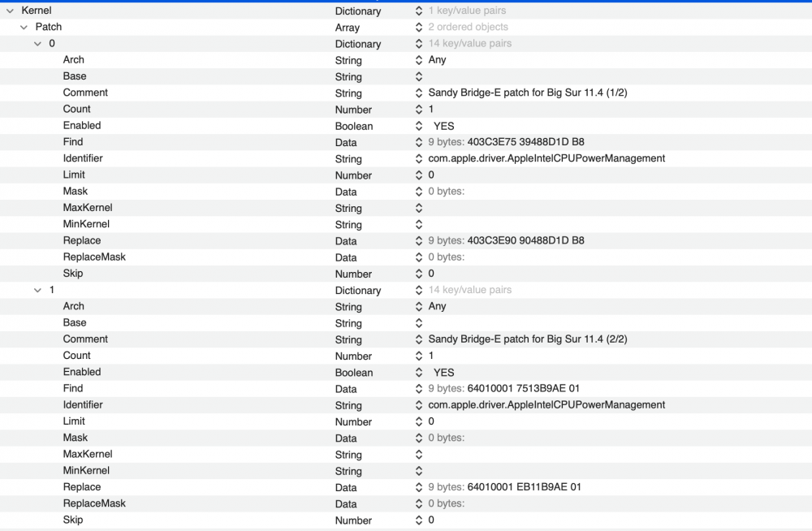Screen dimensions: 812x531
Task: Open type stepper for Find 64010001 7513B9AE
Action: pyautogui.click(x=419, y=389)
